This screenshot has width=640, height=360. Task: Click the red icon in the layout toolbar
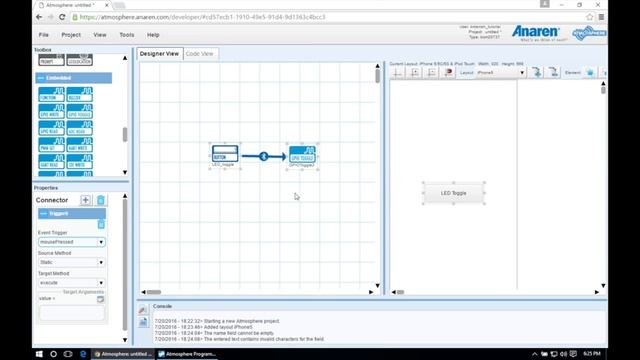pyautogui.click(x=449, y=73)
